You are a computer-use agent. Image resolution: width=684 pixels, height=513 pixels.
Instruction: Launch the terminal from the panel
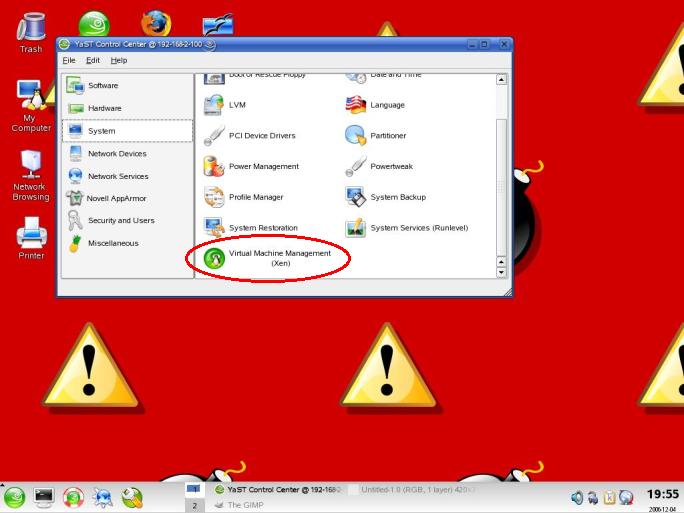tap(44, 497)
